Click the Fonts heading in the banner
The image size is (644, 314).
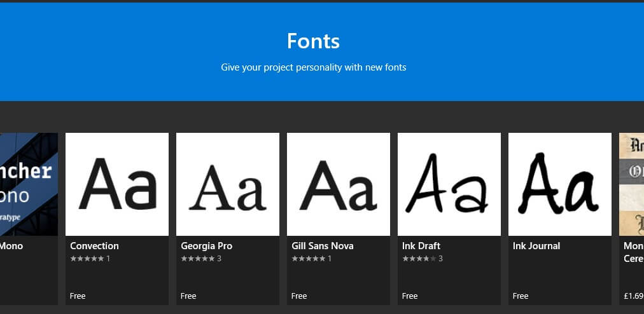[x=313, y=41]
